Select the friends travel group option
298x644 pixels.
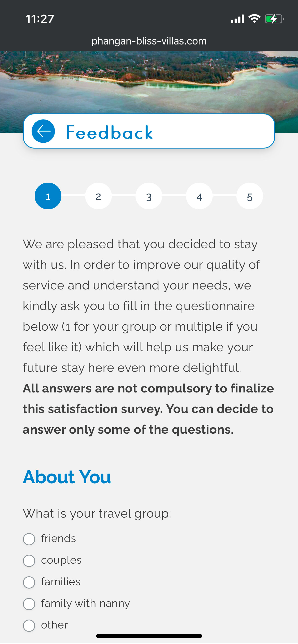29,539
